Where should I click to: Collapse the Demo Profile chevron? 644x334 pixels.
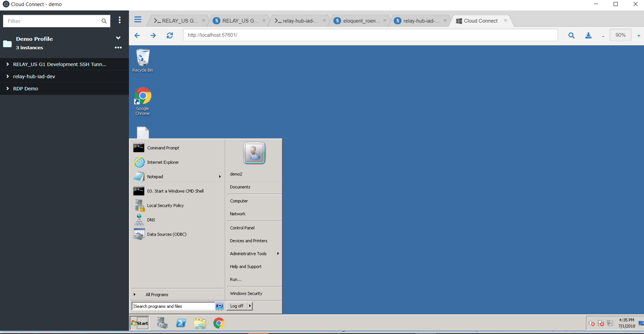click(118, 38)
